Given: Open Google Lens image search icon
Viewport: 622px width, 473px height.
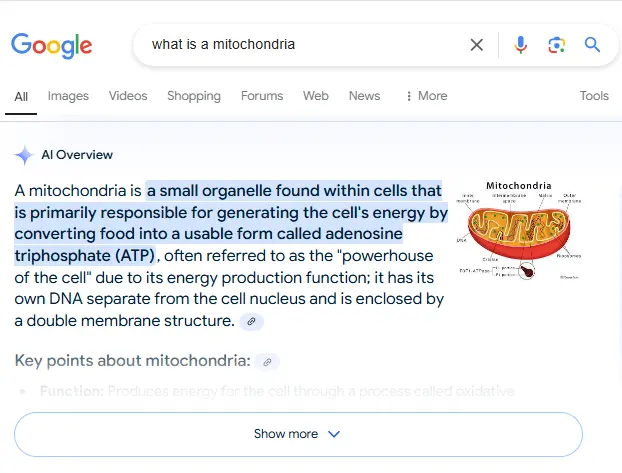Looking at the screenshot, I should 556,45.
